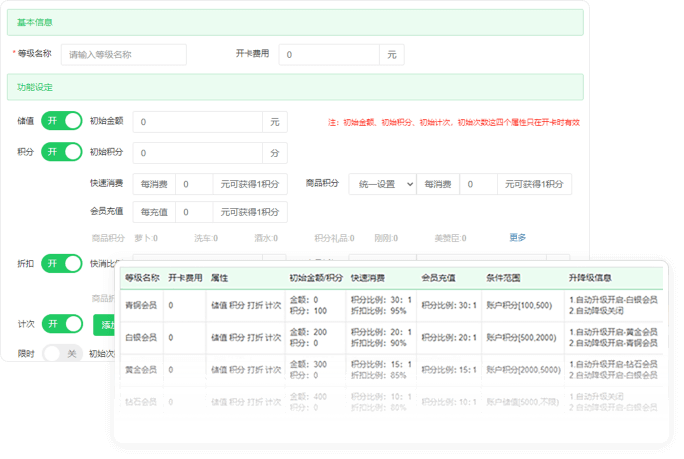
Task: Click the 会员充值 amount input
Action: click(194, 212)
